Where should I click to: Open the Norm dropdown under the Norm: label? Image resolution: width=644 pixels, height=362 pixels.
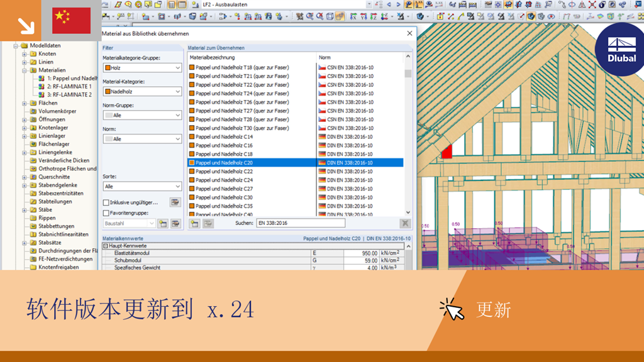coord(142,139)
